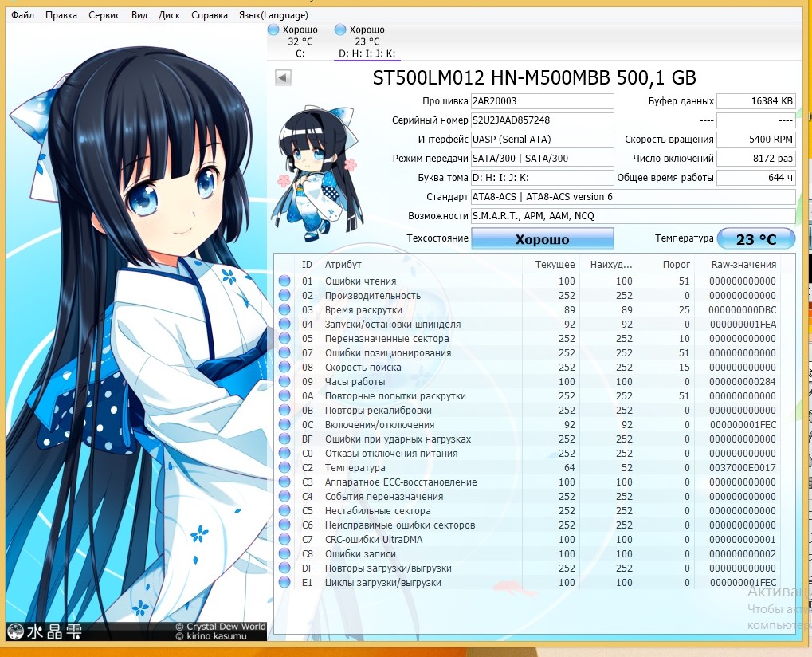
Task: Open the Вид menu
Action: click(x=139, y=15)
